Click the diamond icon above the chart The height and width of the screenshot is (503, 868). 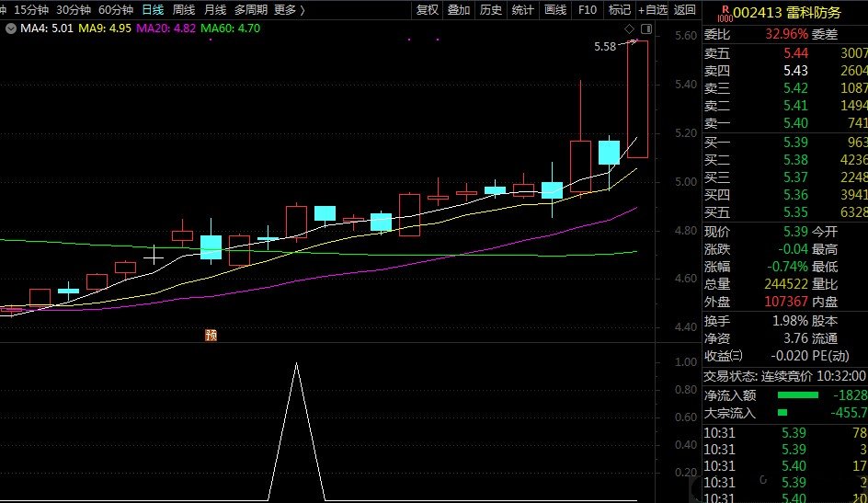point(628,29)
